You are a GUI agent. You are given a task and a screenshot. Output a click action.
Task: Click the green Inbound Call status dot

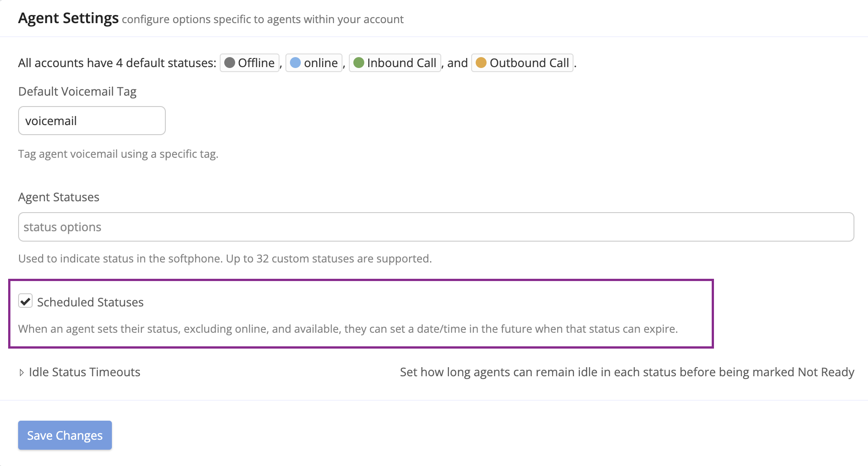click(x=359, y=63)
